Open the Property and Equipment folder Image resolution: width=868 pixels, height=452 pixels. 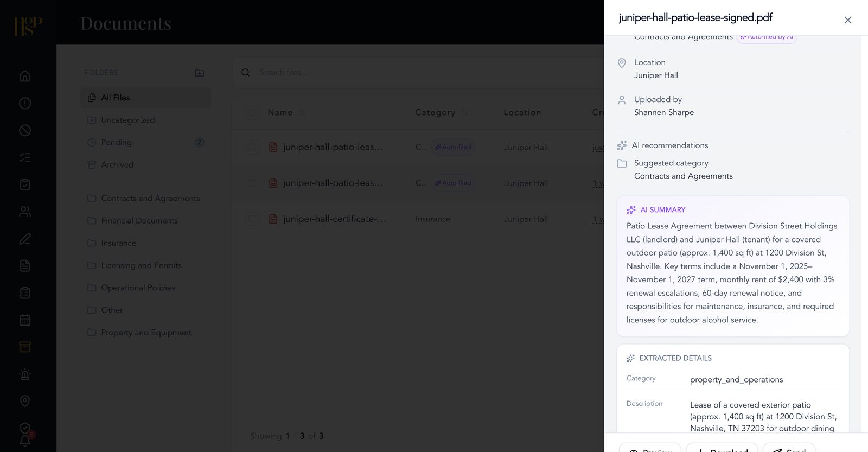point(146,333)
